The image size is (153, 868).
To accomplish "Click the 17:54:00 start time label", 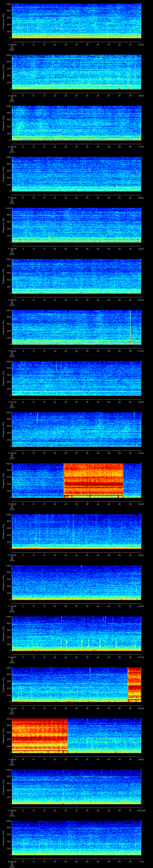I will click(x=12, y=555).
